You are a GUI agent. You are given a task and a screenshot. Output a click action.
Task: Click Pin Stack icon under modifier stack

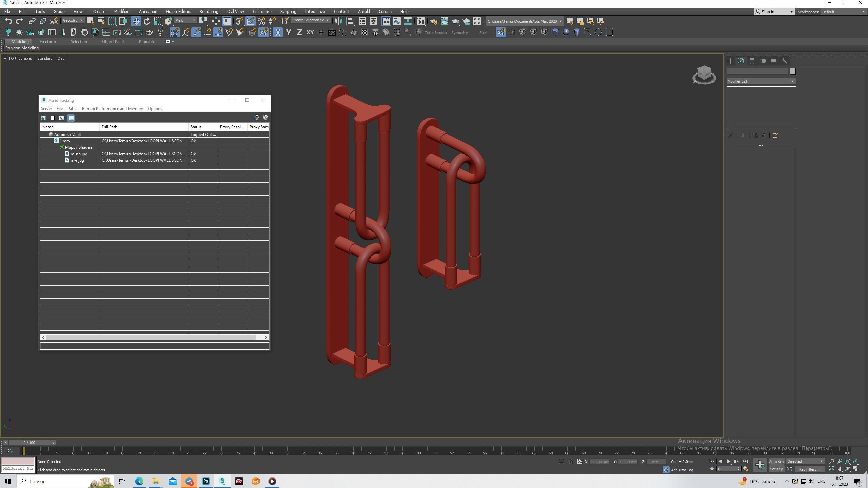[731, 136]
